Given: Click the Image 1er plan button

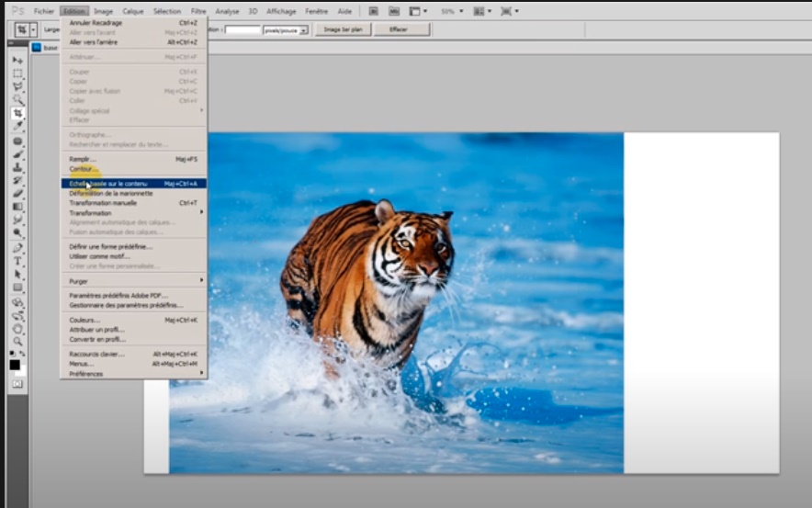Looking at the screenshot, I should click(343, 29).
